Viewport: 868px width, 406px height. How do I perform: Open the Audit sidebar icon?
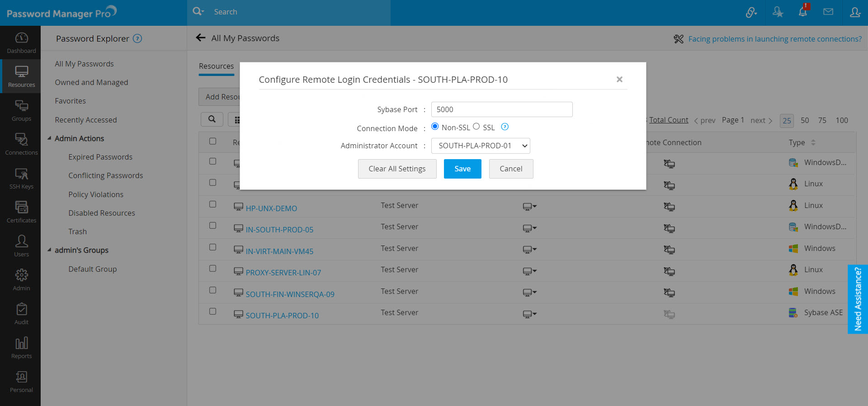[21, 314]
